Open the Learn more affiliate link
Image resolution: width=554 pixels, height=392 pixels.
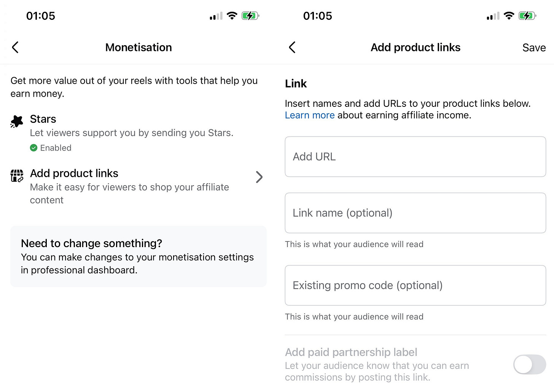pyautogui.click(x=310, y=115)
